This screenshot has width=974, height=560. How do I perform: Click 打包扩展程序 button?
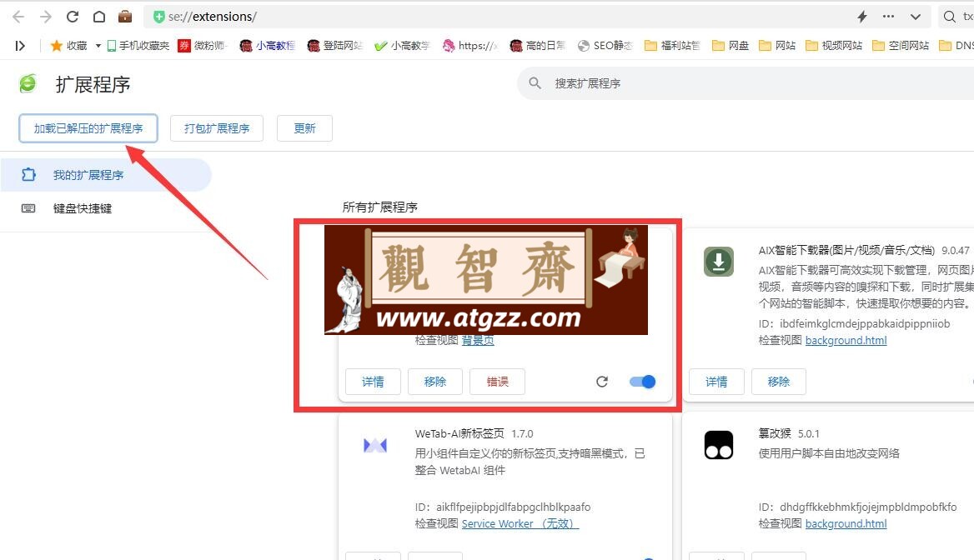[217, 128]
